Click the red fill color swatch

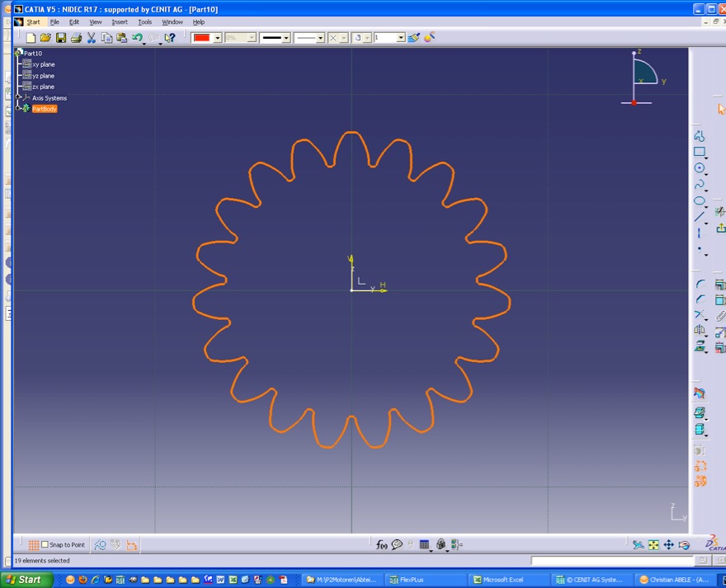point(201,38)
